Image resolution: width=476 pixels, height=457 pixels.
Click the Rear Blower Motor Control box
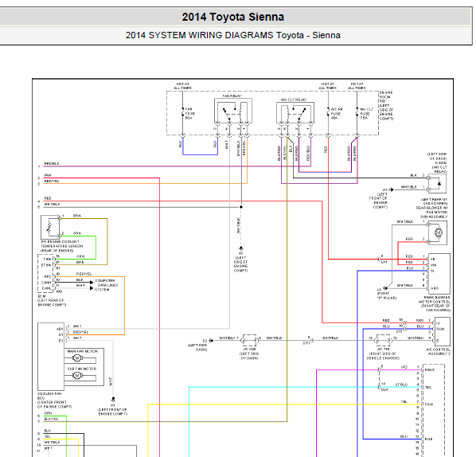point(439,274)
